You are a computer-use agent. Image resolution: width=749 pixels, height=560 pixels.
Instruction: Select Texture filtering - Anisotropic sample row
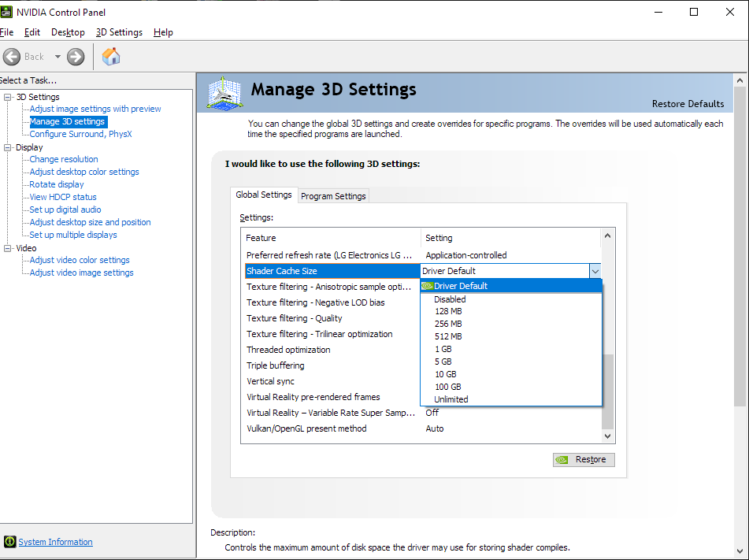332,287
